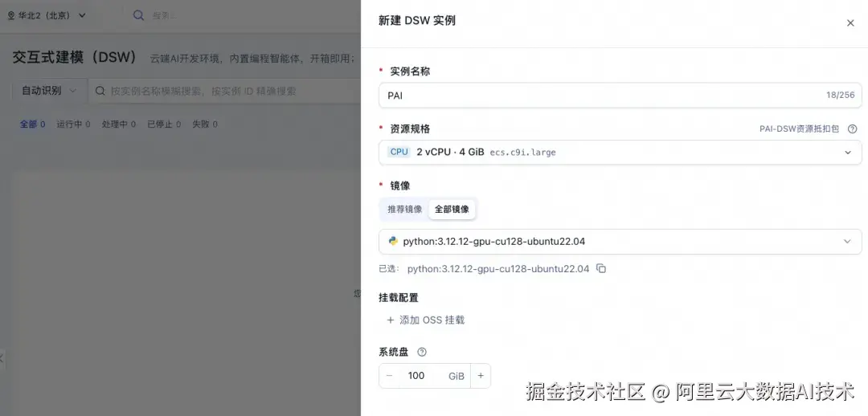Switch to the 推荐镜像 tab
The height and width of the screenshot is (416, 868).
(x=404, y=209)
